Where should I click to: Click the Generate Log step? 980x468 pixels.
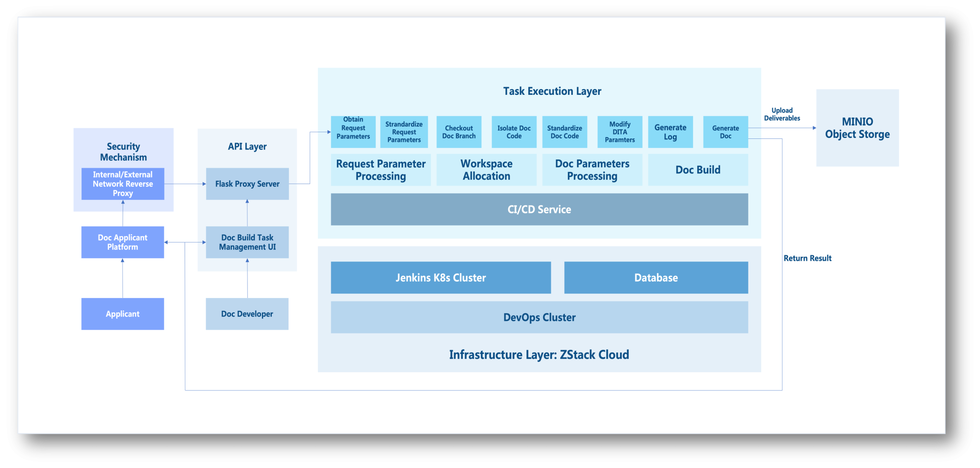pyautogui.click(x=670, y=132)
